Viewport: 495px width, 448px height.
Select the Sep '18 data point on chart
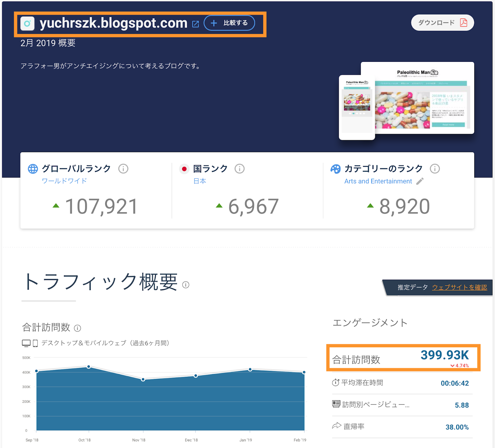pos(37,371)
